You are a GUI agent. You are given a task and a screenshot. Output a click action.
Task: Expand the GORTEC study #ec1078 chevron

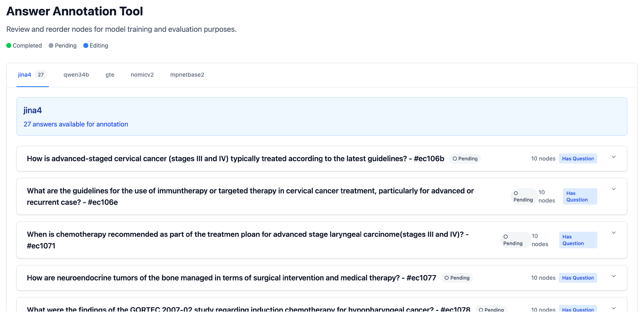click(x=613, y=308)
